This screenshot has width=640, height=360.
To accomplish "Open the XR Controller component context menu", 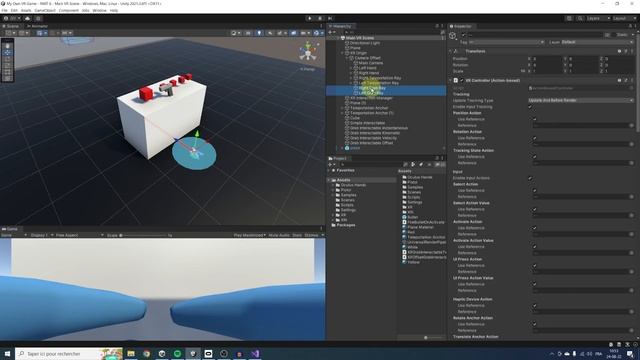I will point(632,80).
